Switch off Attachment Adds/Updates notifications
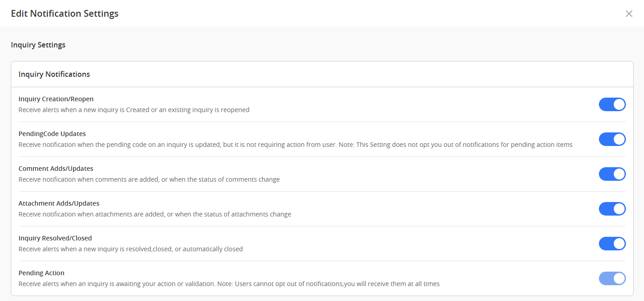The width and height of the screenshot is (644, 301). point(612,209)
